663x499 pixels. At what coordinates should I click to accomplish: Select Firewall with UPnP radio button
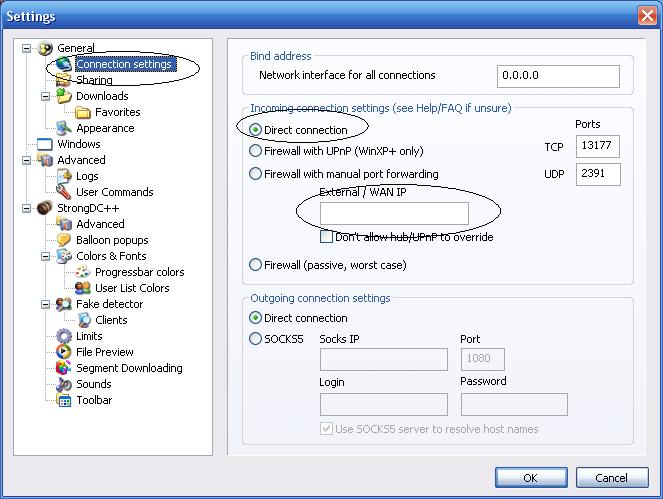point(255,151)
